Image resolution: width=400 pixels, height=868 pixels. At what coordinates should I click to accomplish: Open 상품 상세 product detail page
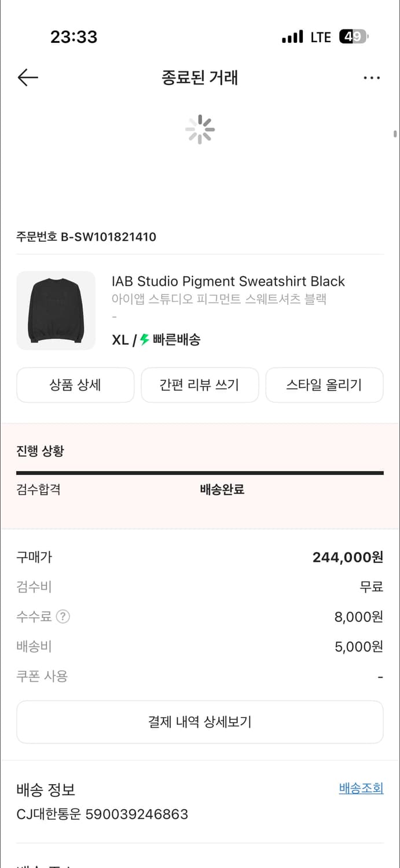point(75,385)
